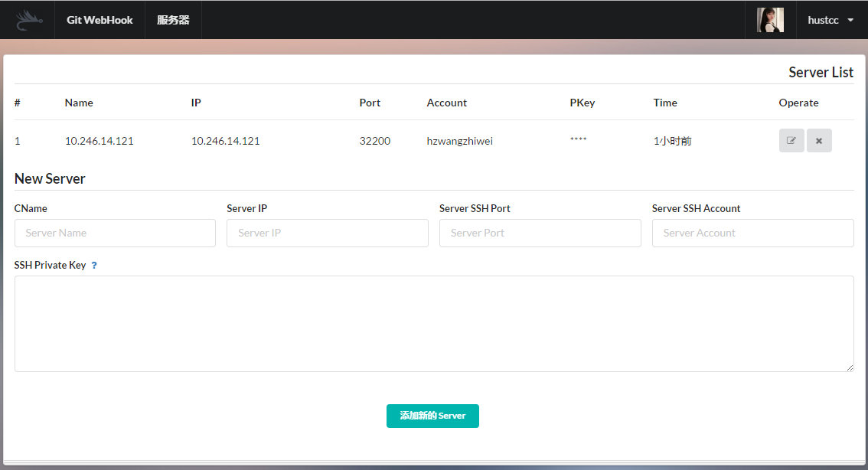
Task: Focus the Server IP input field
Action: (x=327, y=233)
